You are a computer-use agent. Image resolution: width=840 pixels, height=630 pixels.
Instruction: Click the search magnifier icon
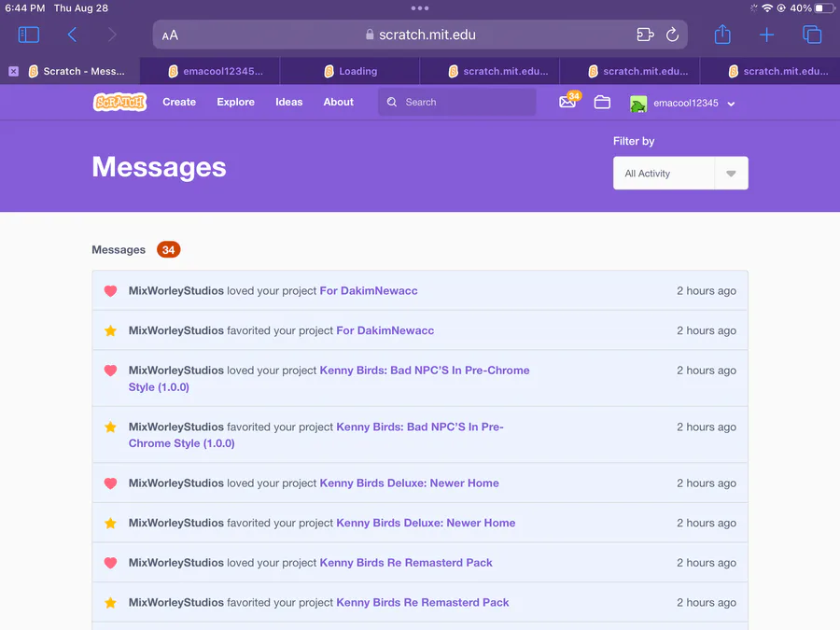392,102
